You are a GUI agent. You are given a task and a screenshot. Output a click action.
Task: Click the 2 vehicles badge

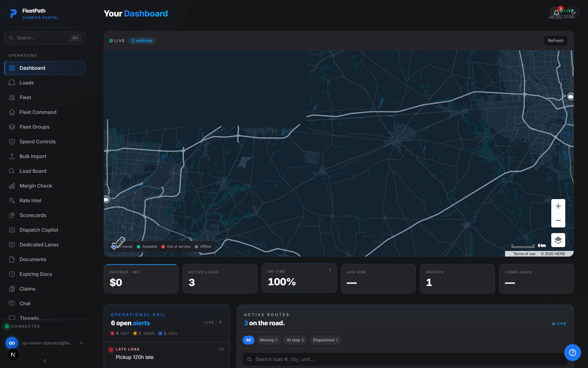pyautogui.click(x=142, y=41)
